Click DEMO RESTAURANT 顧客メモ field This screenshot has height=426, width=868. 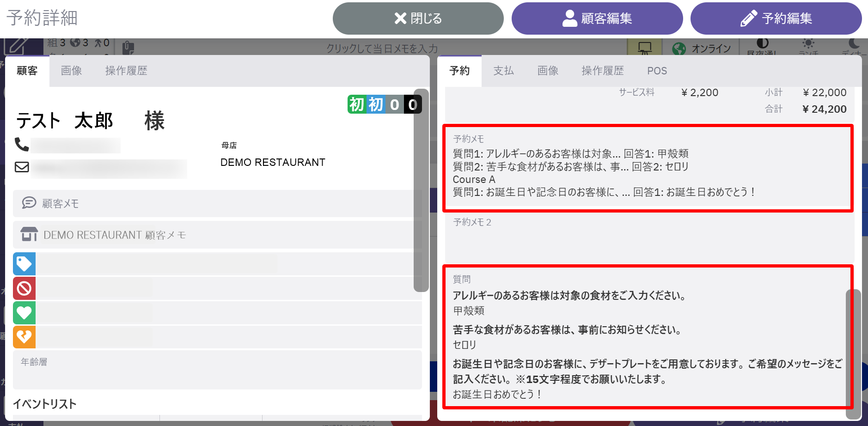[217, 235]
